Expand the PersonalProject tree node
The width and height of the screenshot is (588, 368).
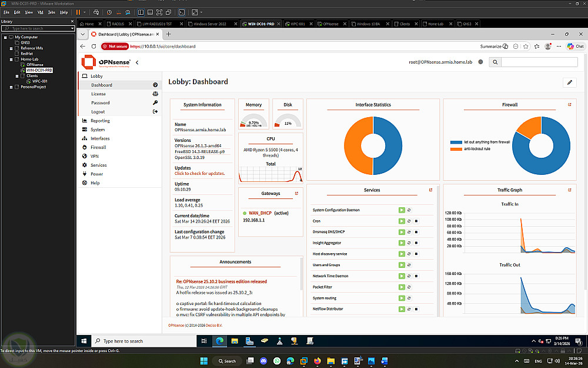pyautogui.click(x=11, y=87)
